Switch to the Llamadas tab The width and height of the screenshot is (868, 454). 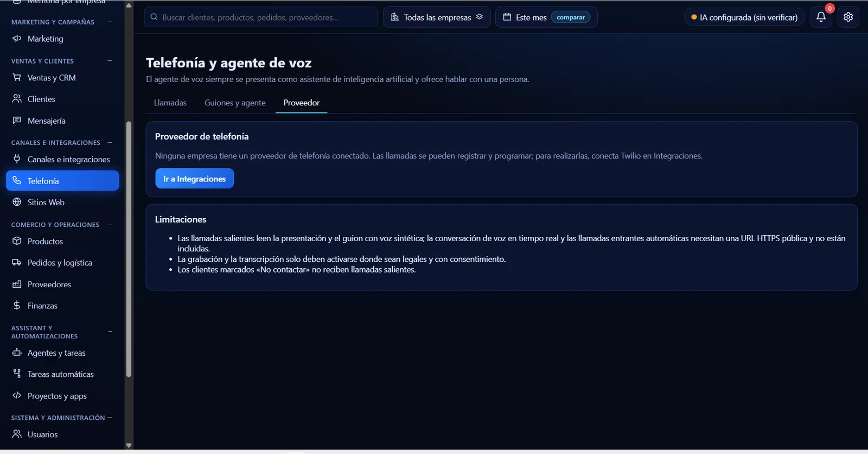[170, 103]
